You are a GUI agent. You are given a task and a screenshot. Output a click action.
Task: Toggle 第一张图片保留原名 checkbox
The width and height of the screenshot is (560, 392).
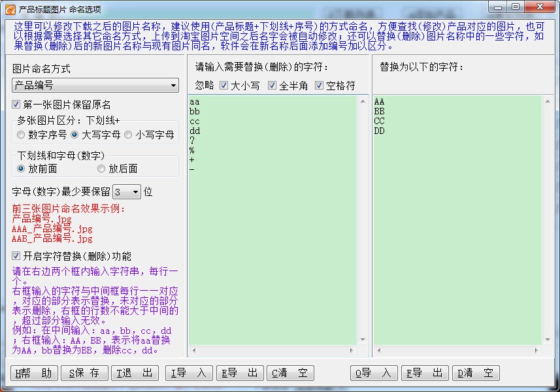[16, 105]
